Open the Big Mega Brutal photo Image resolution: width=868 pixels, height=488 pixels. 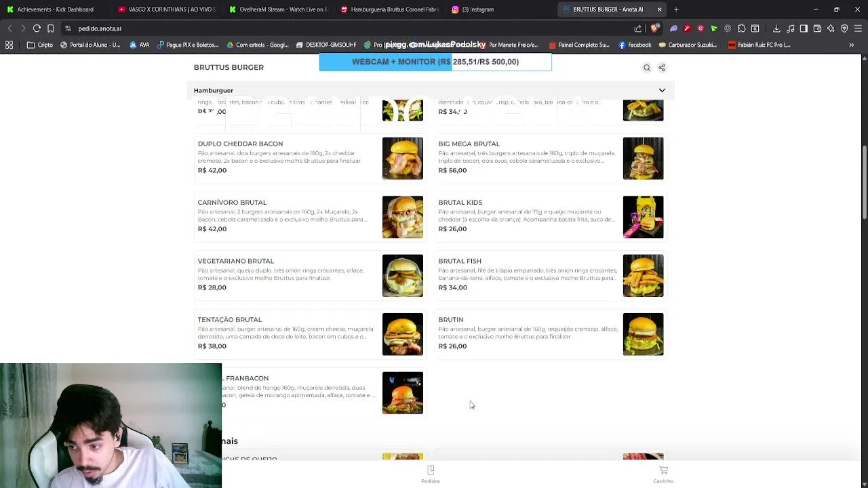pos(643,159)
